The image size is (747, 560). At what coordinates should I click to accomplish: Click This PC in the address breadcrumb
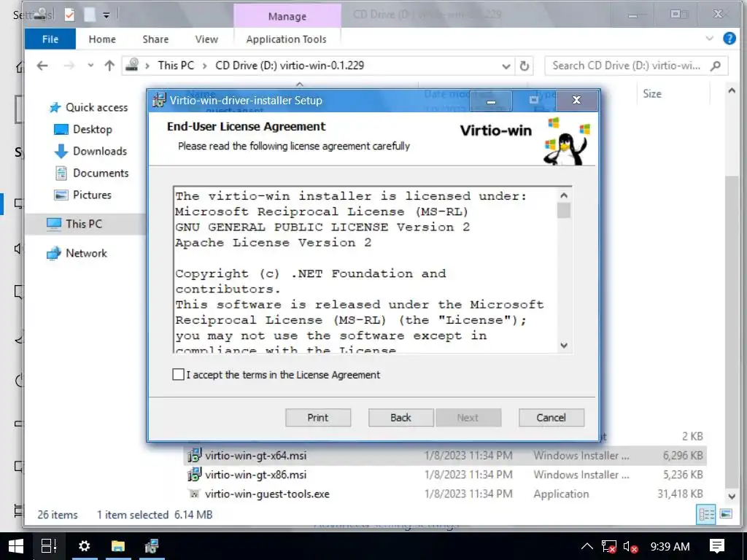pos(176,66)
